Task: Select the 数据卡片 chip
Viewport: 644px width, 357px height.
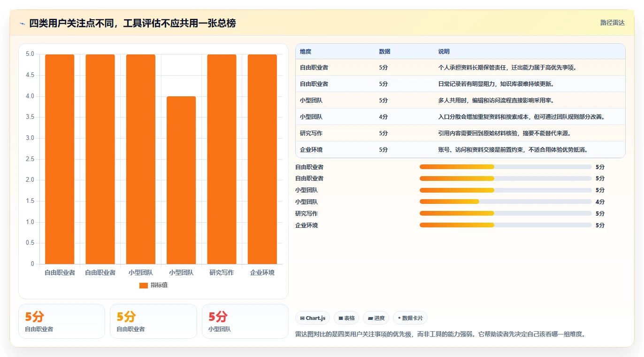Action: (410, 318)
